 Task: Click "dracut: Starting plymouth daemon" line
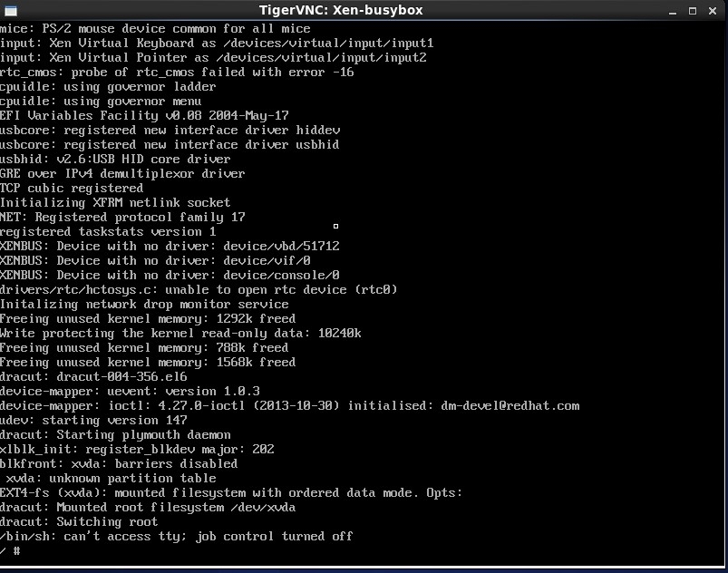[115, 434]
